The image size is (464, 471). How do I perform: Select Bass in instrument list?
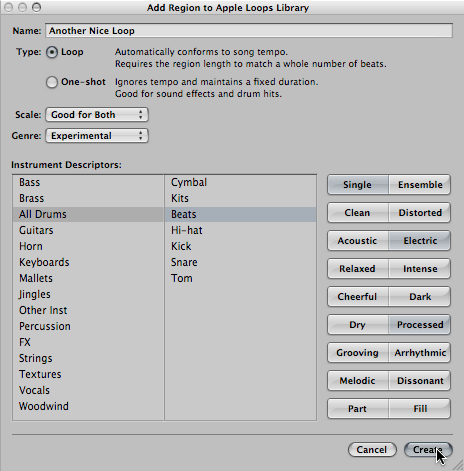point(88,182)
